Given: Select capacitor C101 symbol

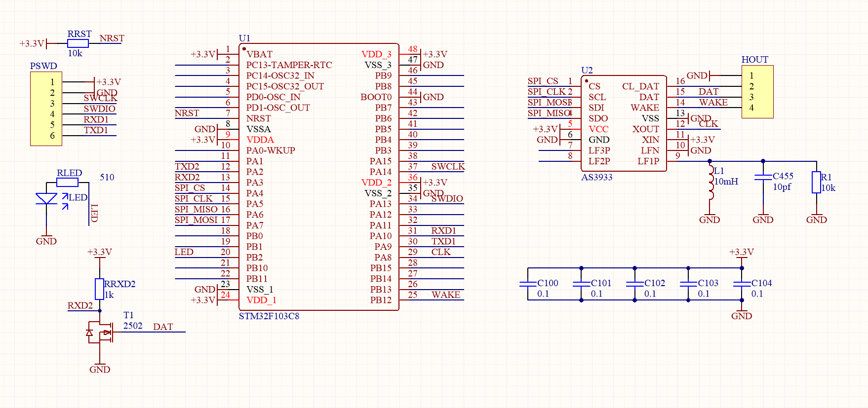Looking at the screenshot, I should pos(582,284).
